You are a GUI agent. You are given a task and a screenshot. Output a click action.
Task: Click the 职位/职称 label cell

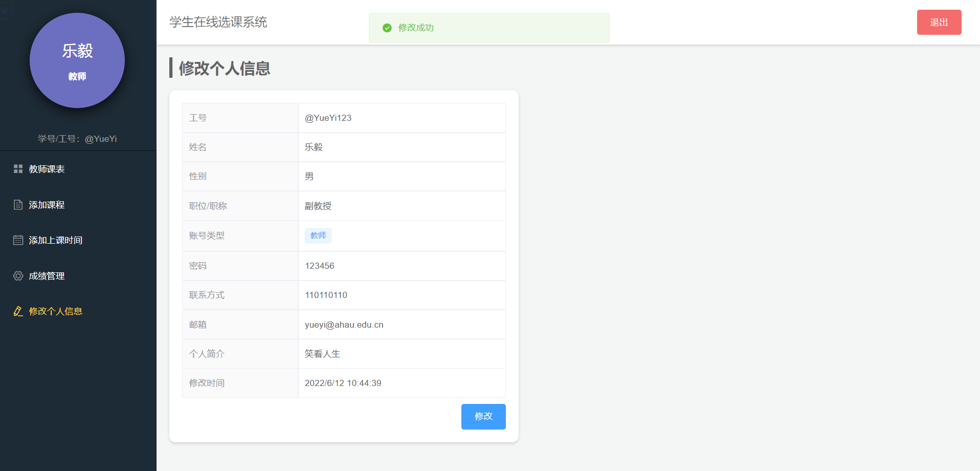(240, 206)
